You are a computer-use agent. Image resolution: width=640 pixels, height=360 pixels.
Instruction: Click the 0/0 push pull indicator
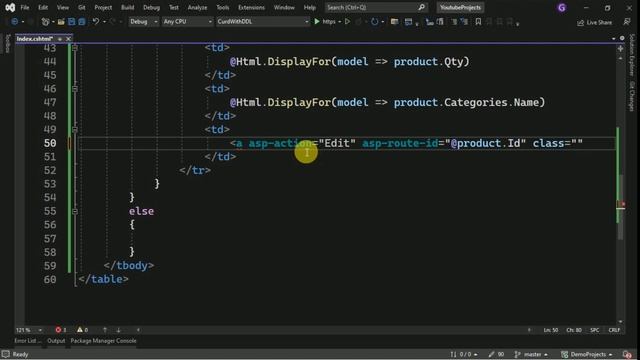pos(464,354)
